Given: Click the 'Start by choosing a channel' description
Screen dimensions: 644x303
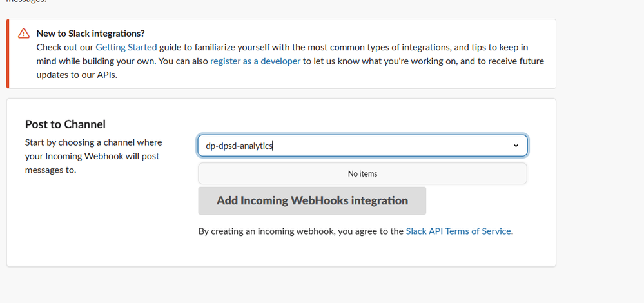Looking at the screenshot, I should pos(93,142).
